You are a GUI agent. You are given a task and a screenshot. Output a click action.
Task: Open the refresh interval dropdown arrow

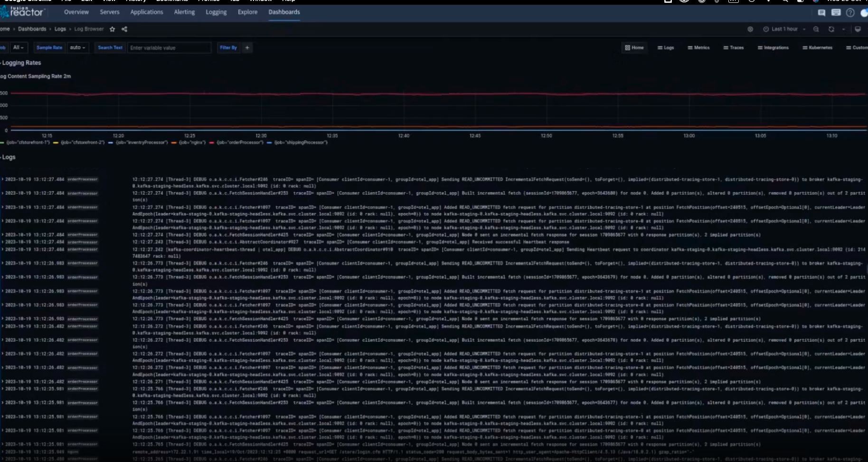843,29
